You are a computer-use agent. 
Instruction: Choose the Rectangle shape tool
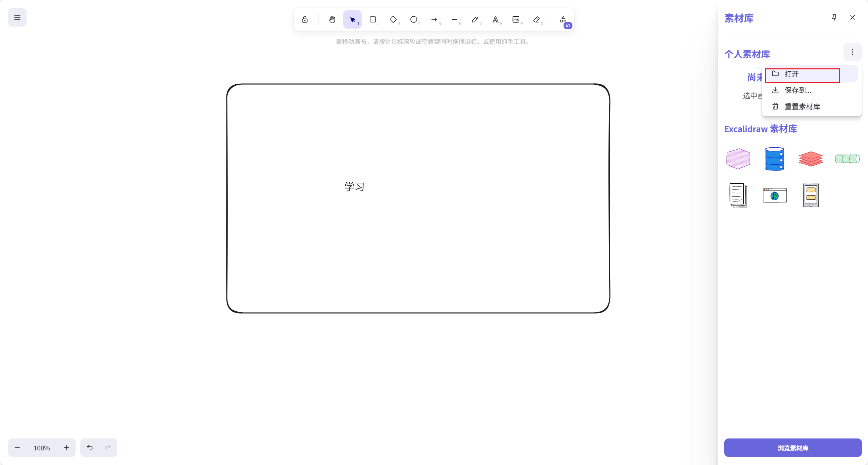[373, 19]
